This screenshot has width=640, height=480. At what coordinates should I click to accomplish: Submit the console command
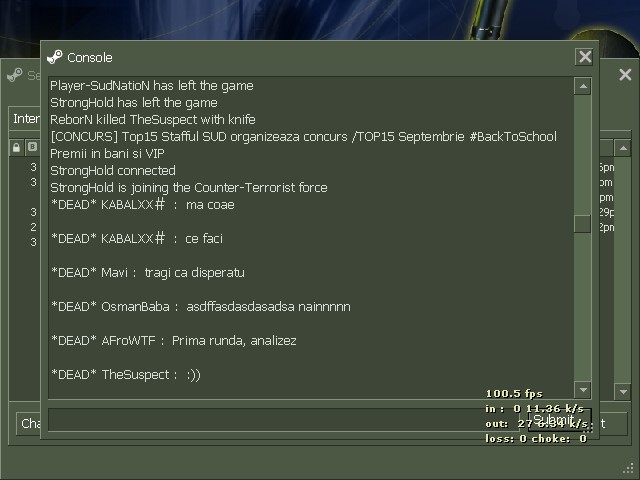point(559,420)
